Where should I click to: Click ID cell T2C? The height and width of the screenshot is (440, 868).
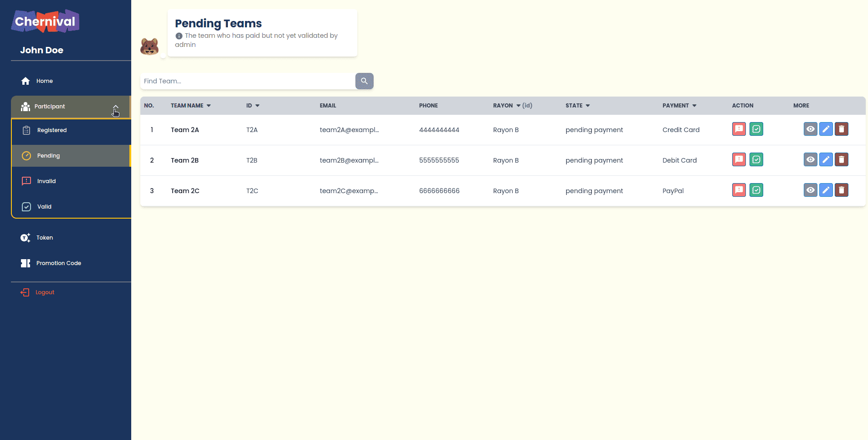(252, 191)
